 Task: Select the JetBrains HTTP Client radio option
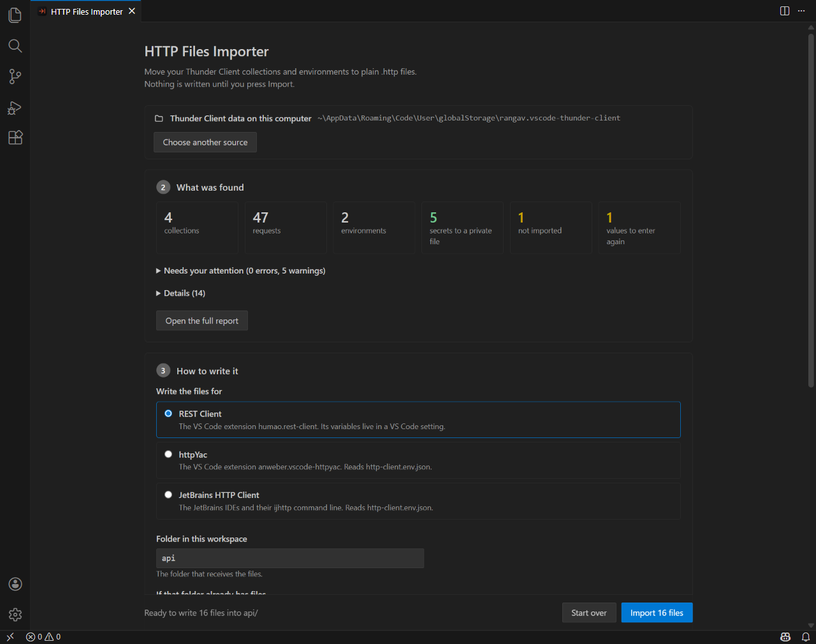[168, 494]
